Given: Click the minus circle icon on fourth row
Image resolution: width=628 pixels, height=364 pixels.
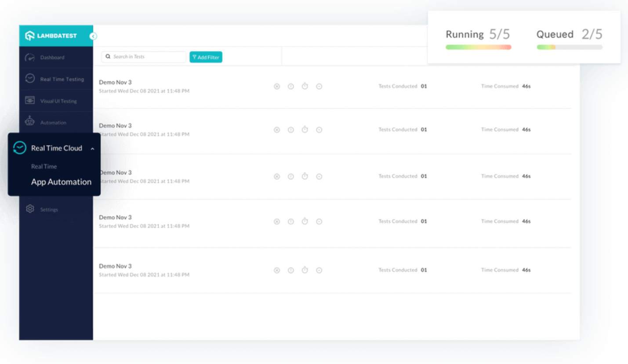Looking at the screenshot, I should click(319, 222).
